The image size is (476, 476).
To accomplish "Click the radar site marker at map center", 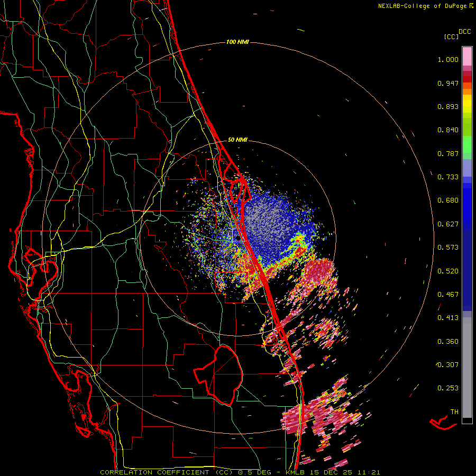I will [238, 239].
